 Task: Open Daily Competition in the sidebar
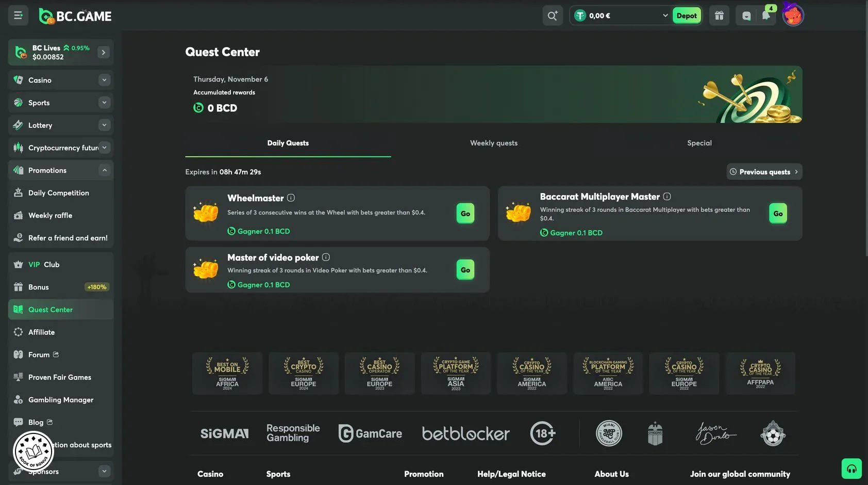pos(61,193)
